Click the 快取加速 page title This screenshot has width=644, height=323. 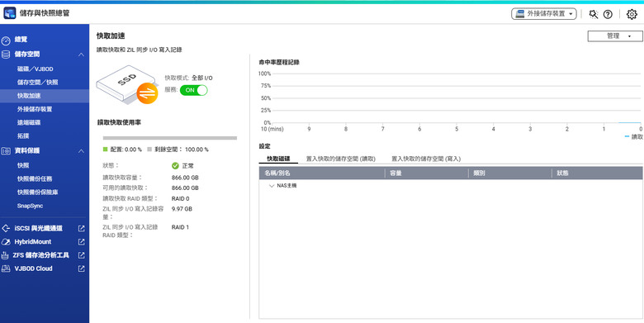click(x=111, y=36)
